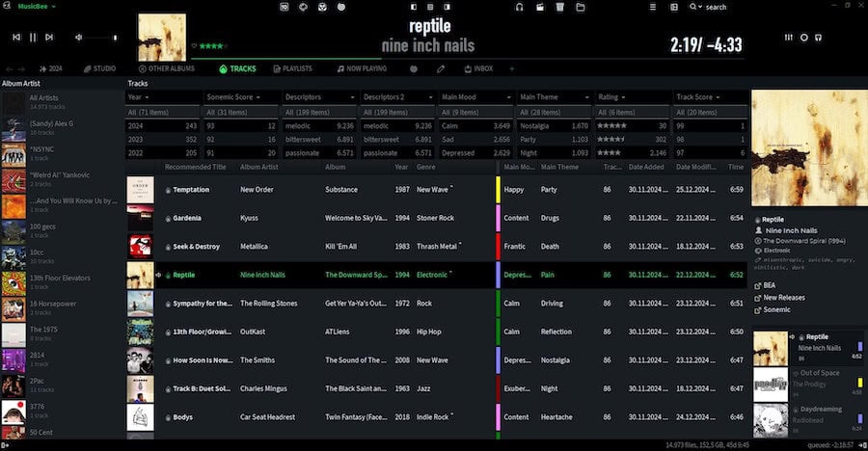Navigate forward with the right arrow
Image resolution: width=868 pixels, height=451 pixels.
21,69
